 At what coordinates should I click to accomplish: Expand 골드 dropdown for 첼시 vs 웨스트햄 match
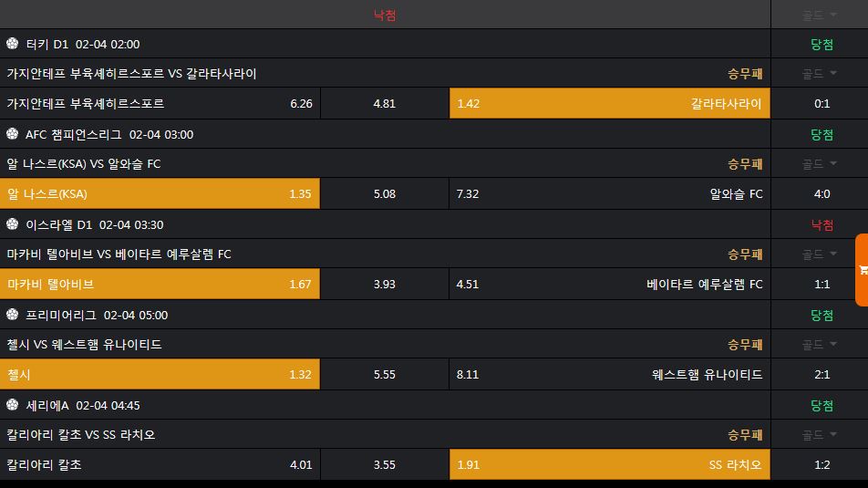(x=820, y=345)
